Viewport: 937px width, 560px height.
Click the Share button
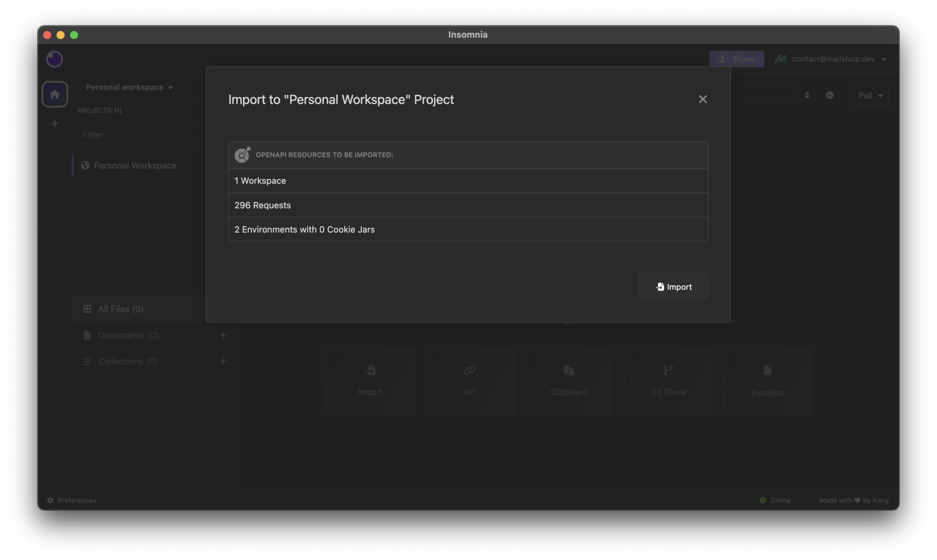click(x=737, y=59)
